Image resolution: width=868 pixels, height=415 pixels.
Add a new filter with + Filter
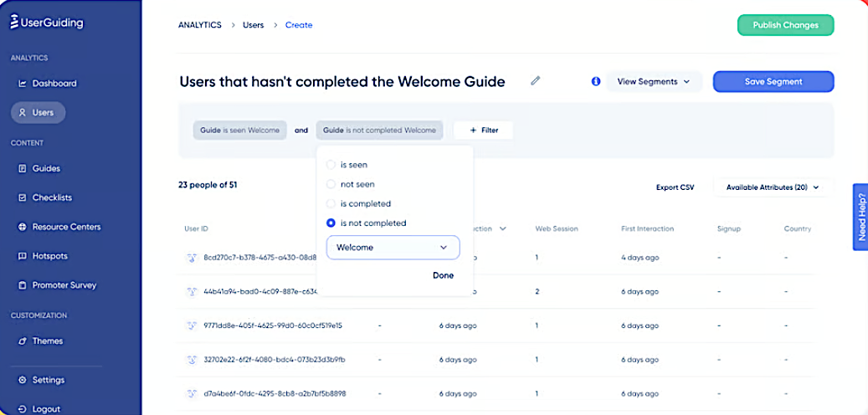click(x=483, y=131)
